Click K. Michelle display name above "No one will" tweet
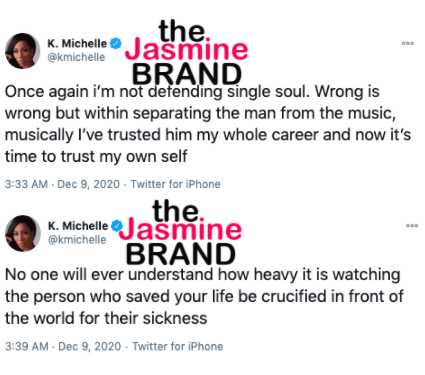The image size is (425, 375). pyautogui.click(x=78, y=226)
